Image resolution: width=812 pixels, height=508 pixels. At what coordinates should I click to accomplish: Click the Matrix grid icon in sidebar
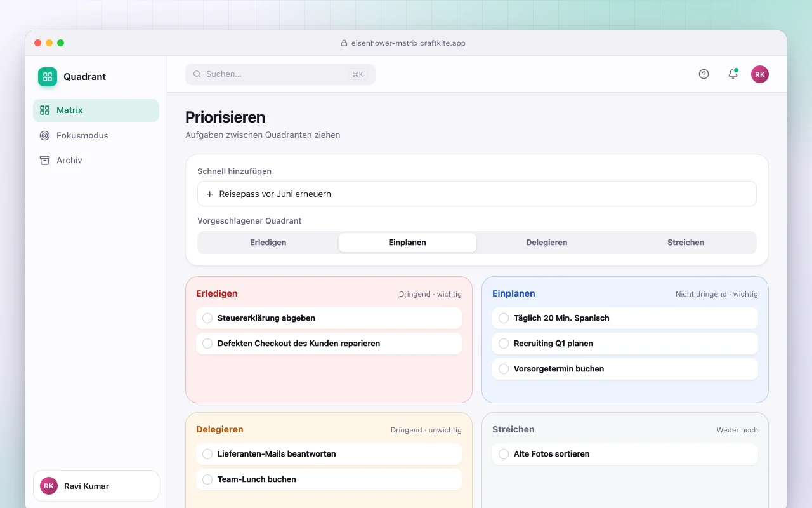(x=44, y=110)
